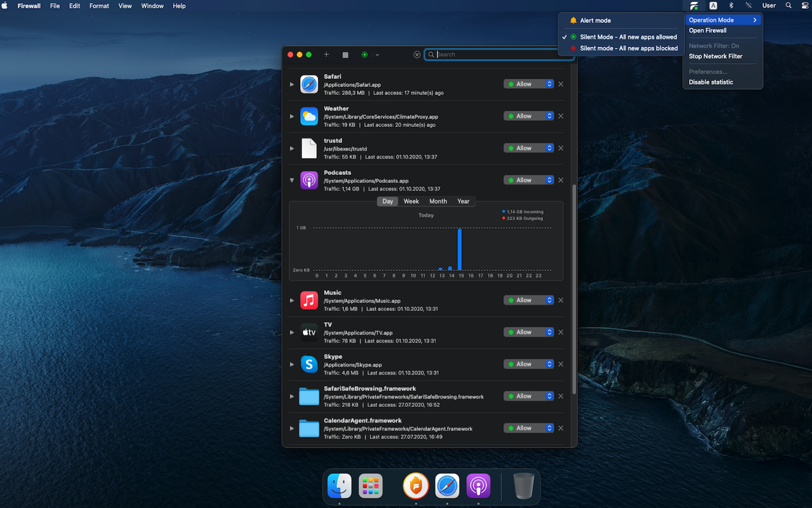This screenshot has width=812, height=508.
Task: Click Stop Network Filter menu item
Action: tap(723, 56)
